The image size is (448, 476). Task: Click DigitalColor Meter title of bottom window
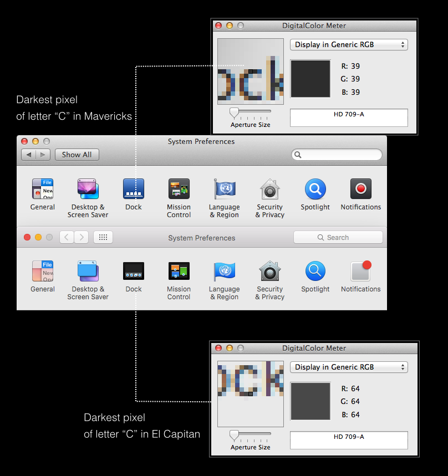coord(314,348)
